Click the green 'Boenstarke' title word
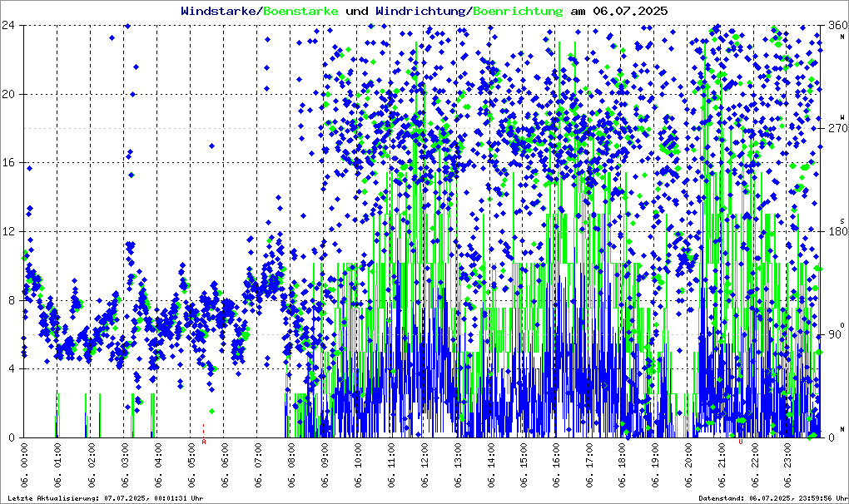 click(x=300, y=12)
